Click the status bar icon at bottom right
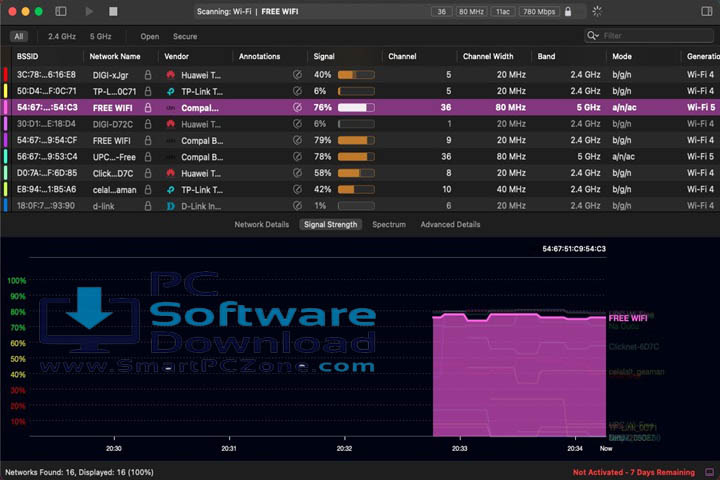The image size is (720, 480). pos(709,472)
